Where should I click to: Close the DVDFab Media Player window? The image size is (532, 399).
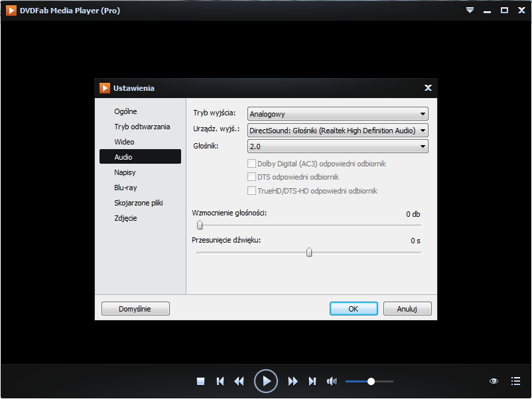tap(521, 10)
